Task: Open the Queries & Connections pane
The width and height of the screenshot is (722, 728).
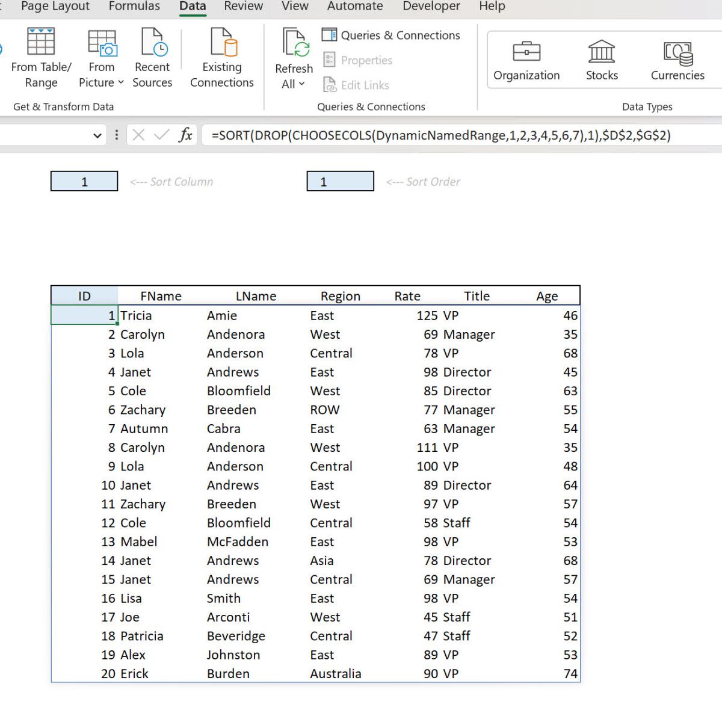Action: pos(391,35)
